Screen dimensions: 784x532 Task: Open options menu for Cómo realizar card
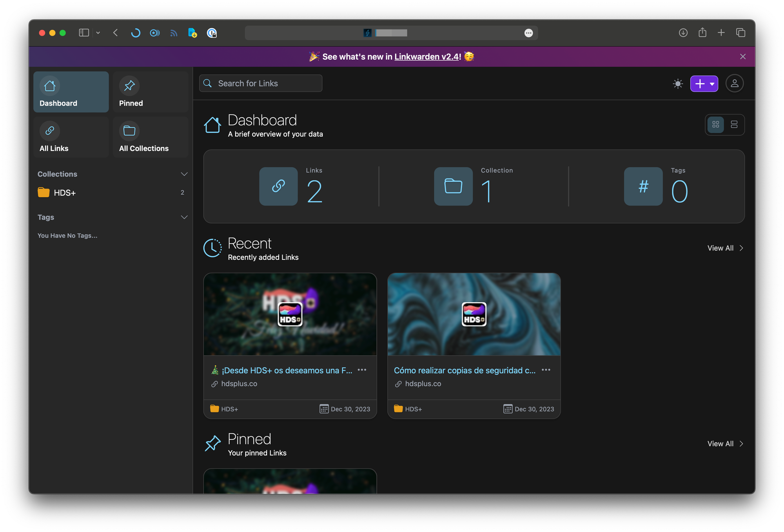pyautogui.click(x=546, y=370)
